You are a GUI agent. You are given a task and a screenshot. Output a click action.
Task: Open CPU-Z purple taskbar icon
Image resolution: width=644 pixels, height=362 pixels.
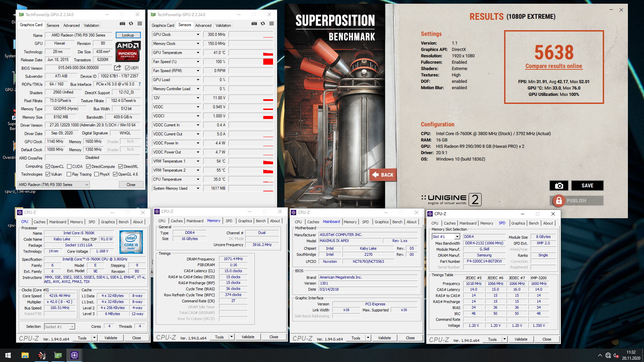74,355
